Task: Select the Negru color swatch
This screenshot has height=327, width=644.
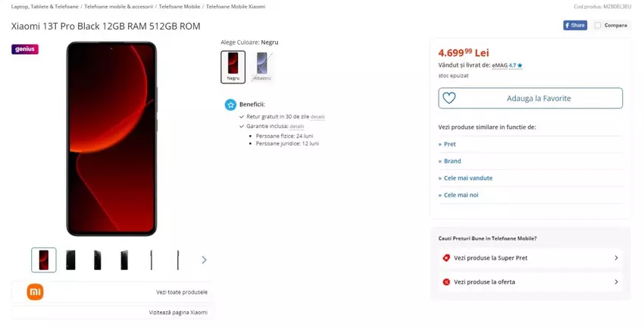Action: point(233,66)
